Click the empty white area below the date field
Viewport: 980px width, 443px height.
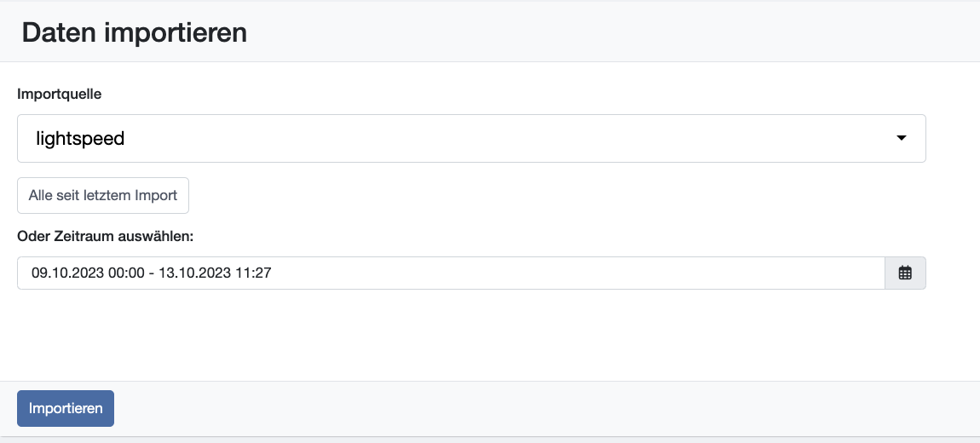click(471, 334)
